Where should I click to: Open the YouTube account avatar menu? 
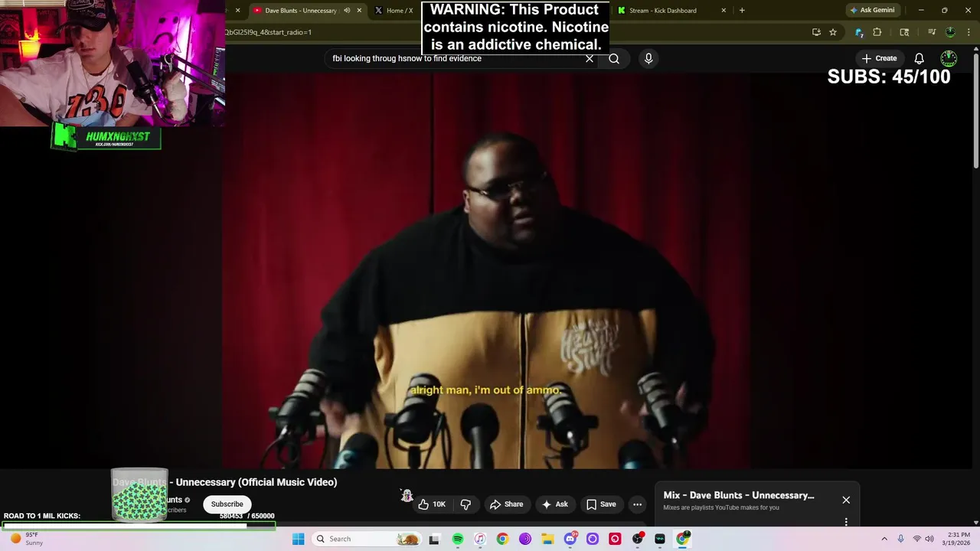tap(949, 58)
